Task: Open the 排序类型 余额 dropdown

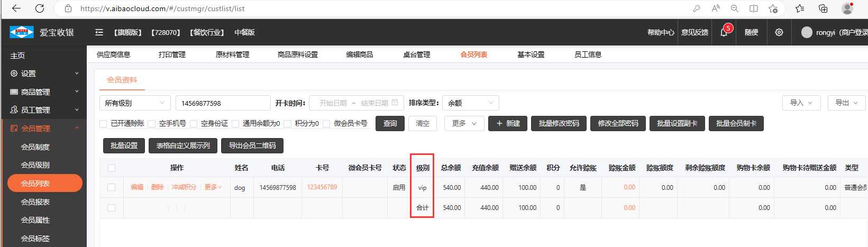Action: [x=470, y=103]
